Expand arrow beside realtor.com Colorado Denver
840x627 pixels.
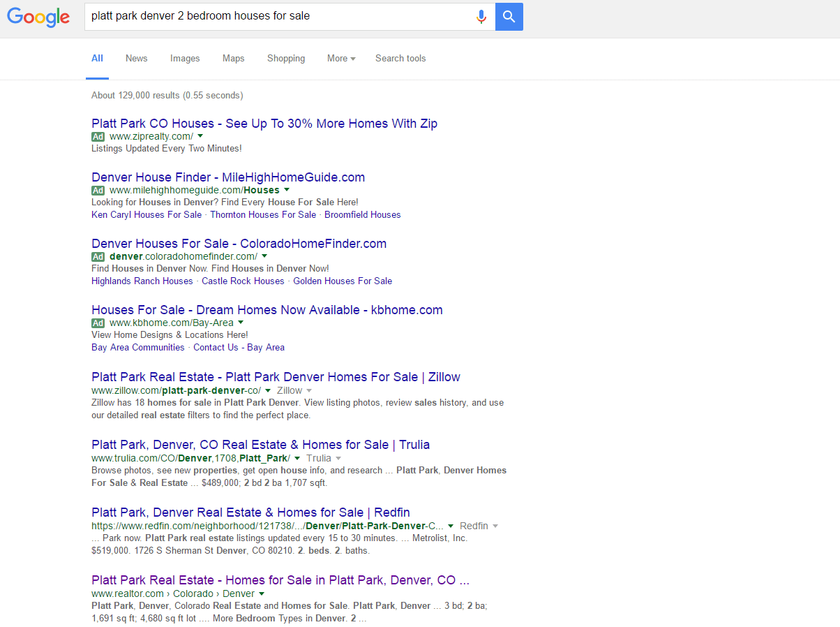coord(262,593)
